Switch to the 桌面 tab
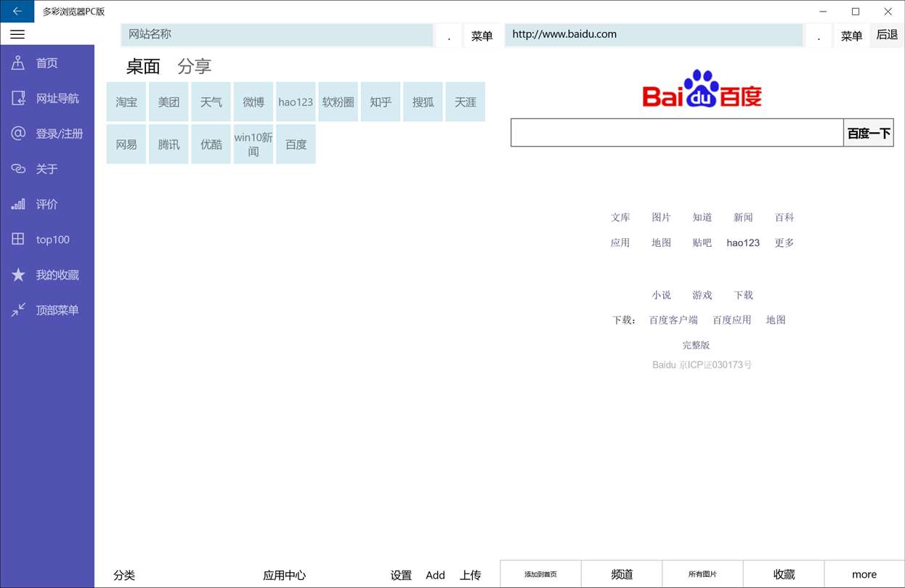The height and width of the screenshot is (588, 905). point(143,67)
